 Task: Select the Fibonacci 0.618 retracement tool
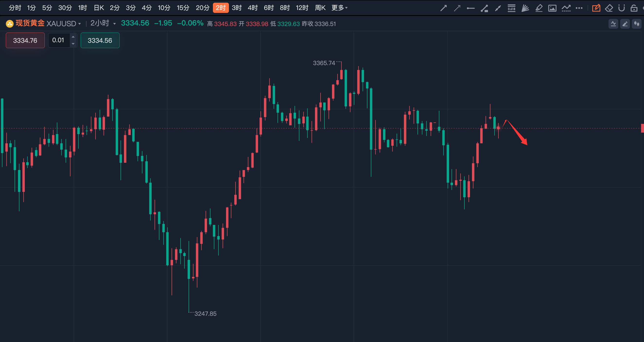[x=512, y=8]
